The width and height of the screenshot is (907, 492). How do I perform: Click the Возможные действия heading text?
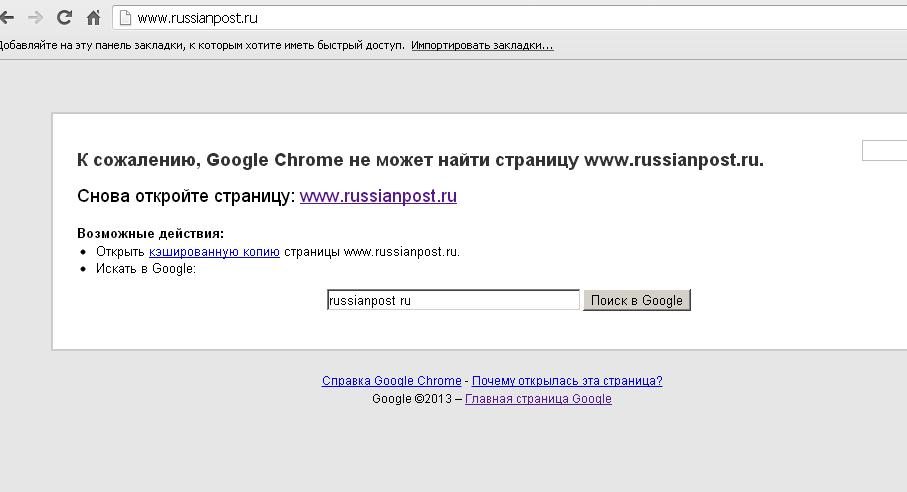click(x=150, y=234)
